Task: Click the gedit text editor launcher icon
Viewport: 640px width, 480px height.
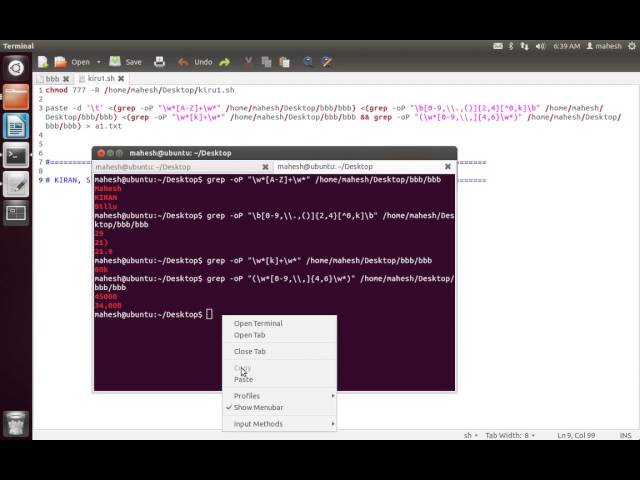Action: coord(16,184)
